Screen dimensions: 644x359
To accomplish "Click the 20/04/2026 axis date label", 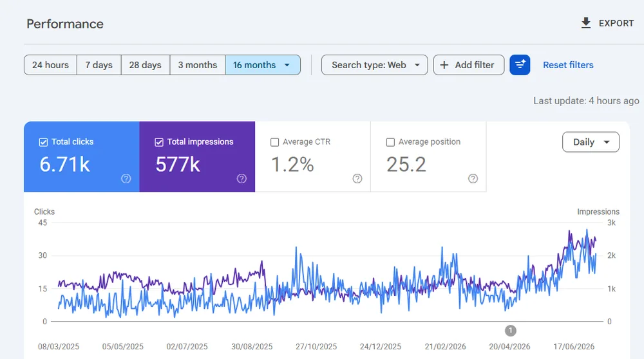I will tap(509, 347).
